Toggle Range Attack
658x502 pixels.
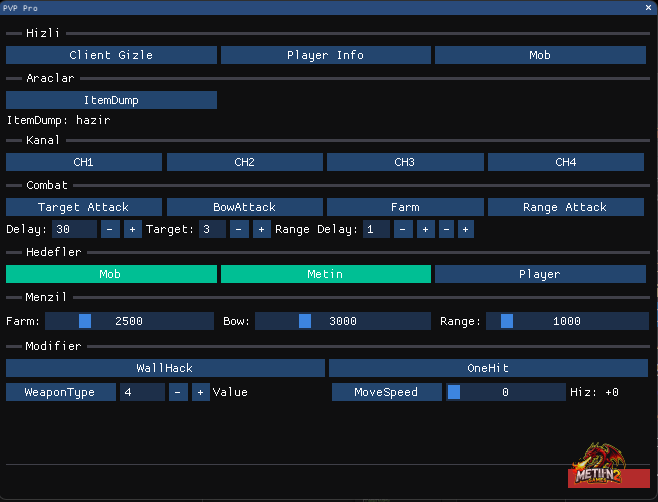tap(566, 207)
